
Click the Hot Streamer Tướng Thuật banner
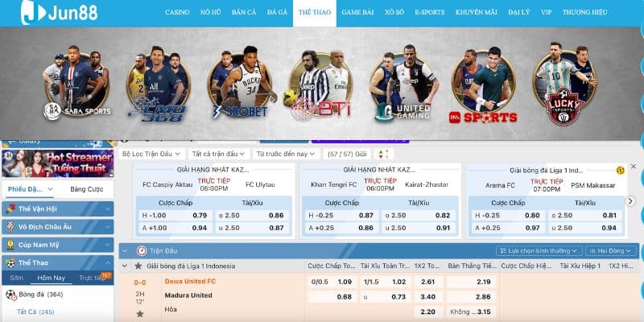(56, 163)
